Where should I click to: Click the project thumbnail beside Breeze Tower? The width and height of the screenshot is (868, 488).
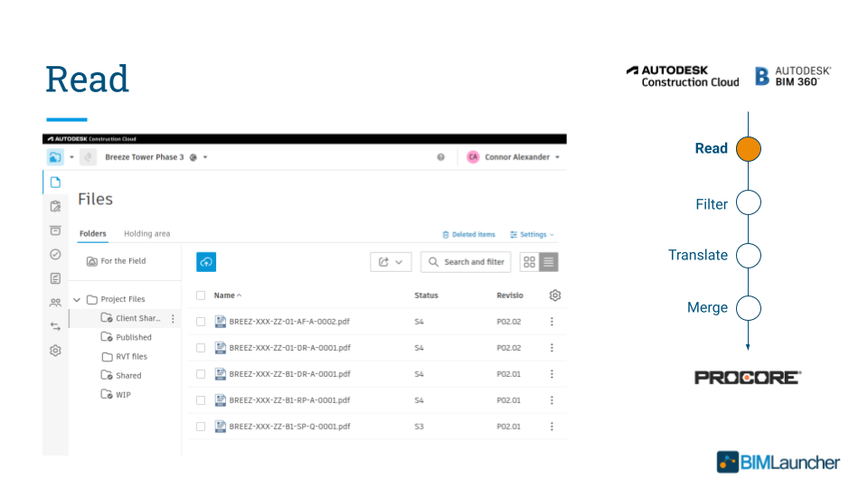point(88,157)
